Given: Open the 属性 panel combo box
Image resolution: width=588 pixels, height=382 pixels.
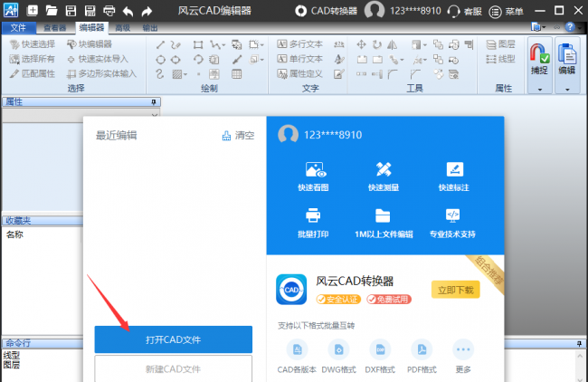Looking at the screenshot, I should coord(81,115).
